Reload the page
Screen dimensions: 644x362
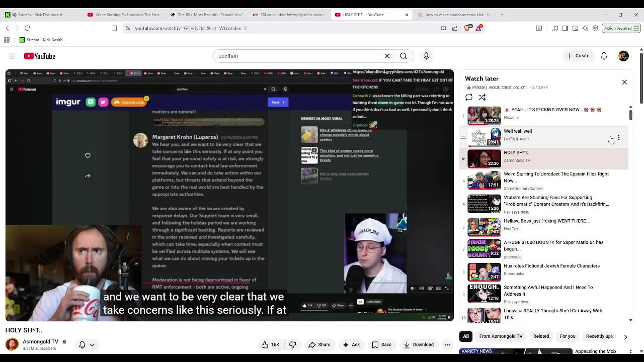tap(28, 28)
